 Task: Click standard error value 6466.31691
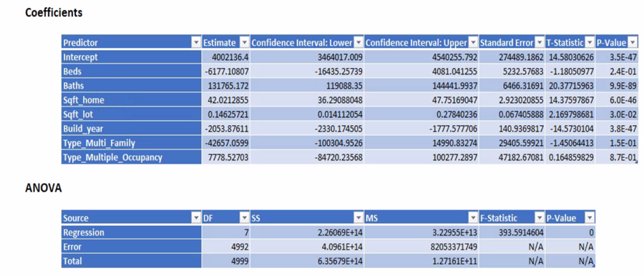click(512, 86)
